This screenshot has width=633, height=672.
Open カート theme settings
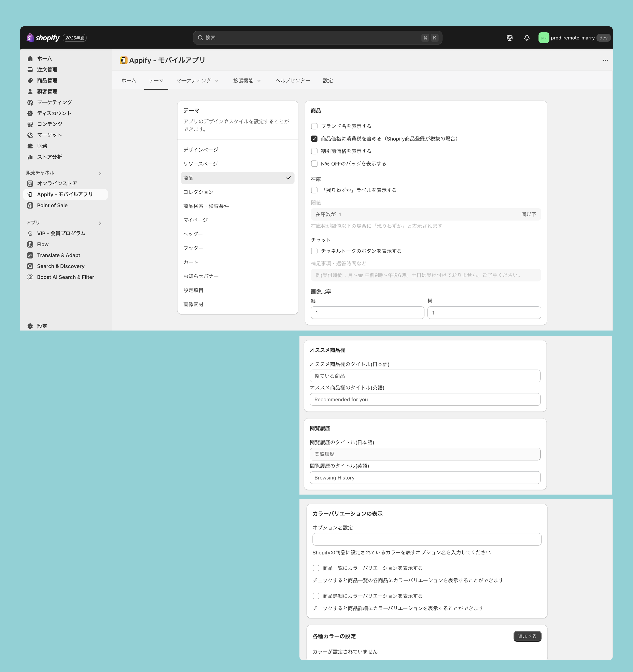click(238, 262)
